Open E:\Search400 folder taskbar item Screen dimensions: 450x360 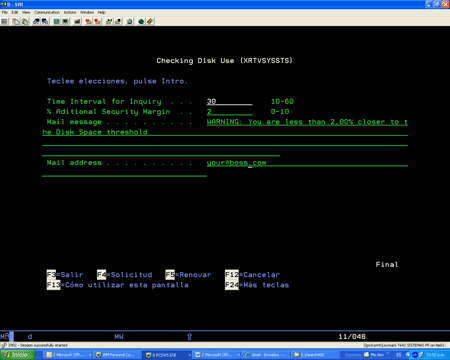pos(314,355)
